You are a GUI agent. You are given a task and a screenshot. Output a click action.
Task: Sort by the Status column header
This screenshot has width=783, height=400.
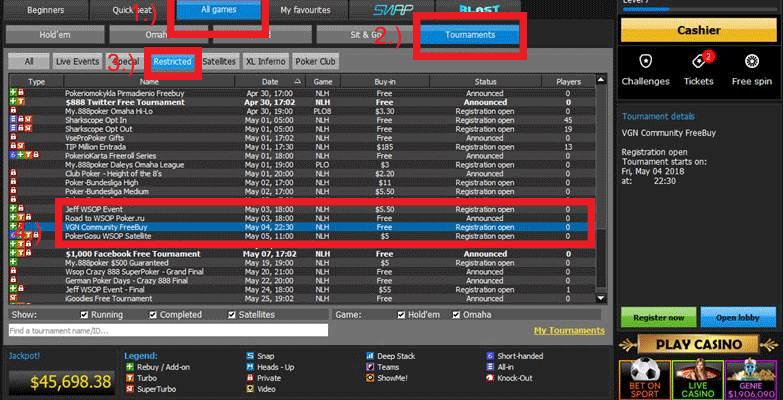click(x=485, y=82)
